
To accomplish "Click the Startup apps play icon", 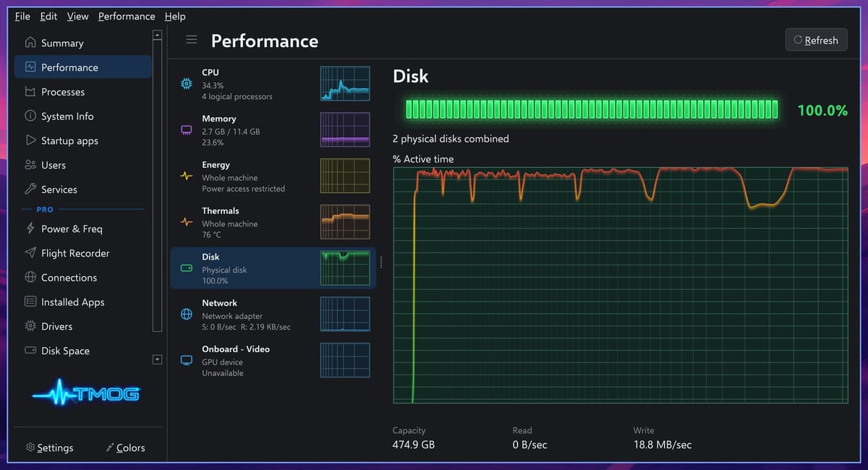I will [x=30, y=140].
